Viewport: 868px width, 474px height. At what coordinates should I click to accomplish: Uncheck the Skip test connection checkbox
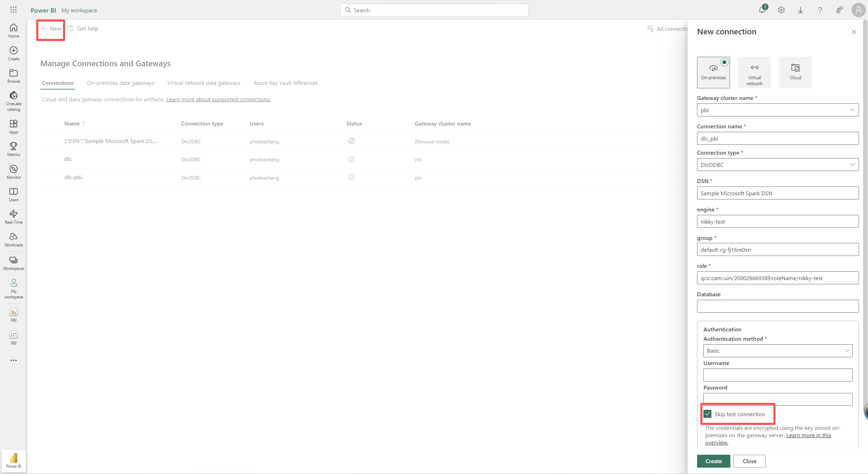coord(708,414)
